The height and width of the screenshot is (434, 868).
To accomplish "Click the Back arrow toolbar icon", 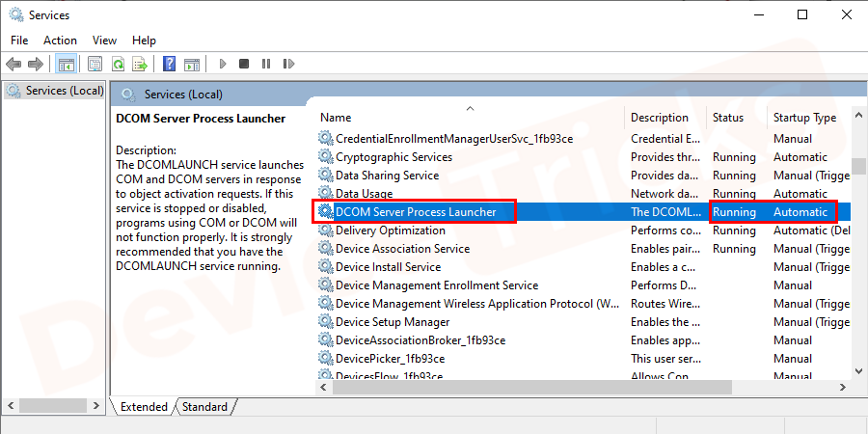I will tap(14, 65).
